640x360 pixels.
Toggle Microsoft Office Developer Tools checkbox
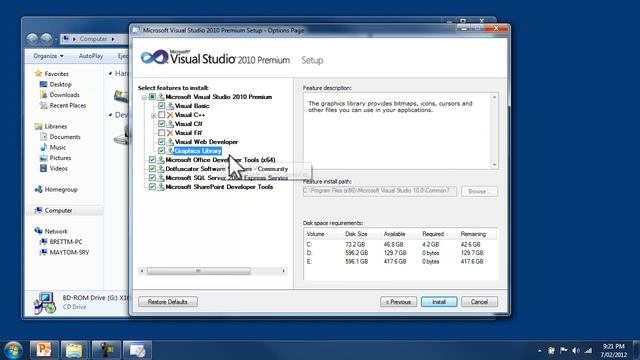pyautogui.click(x=152, y=160)
